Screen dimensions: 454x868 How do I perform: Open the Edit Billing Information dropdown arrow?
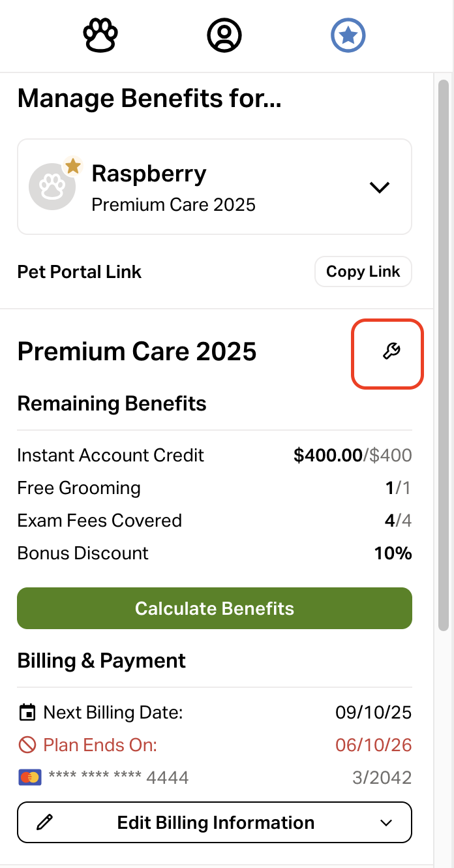[x=386, y=822]
